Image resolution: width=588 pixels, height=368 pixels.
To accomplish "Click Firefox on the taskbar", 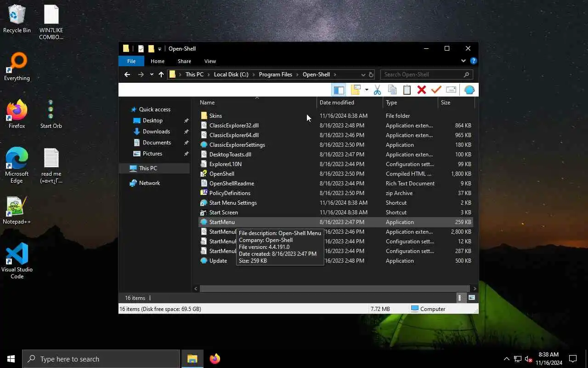I will tap(215, 359).
